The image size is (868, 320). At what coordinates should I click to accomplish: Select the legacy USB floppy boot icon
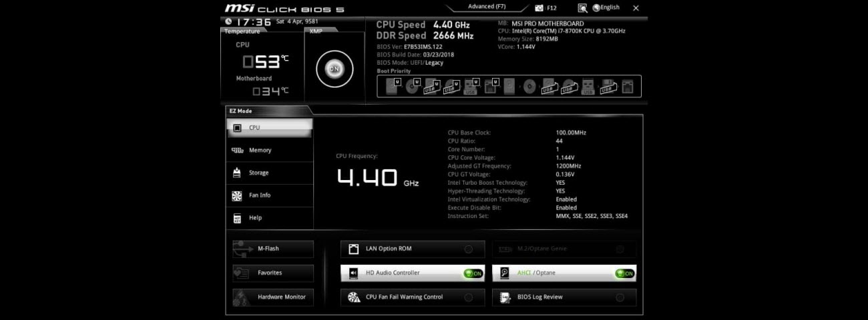coord(608,87)
